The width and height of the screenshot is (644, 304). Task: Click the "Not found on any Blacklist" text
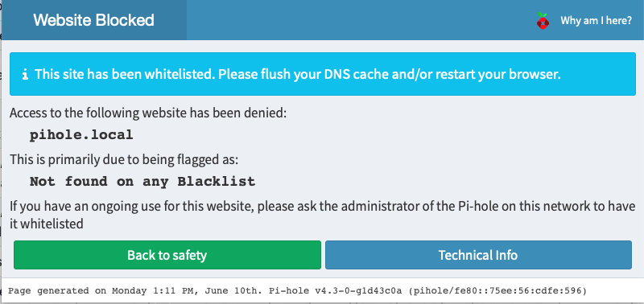142,181
